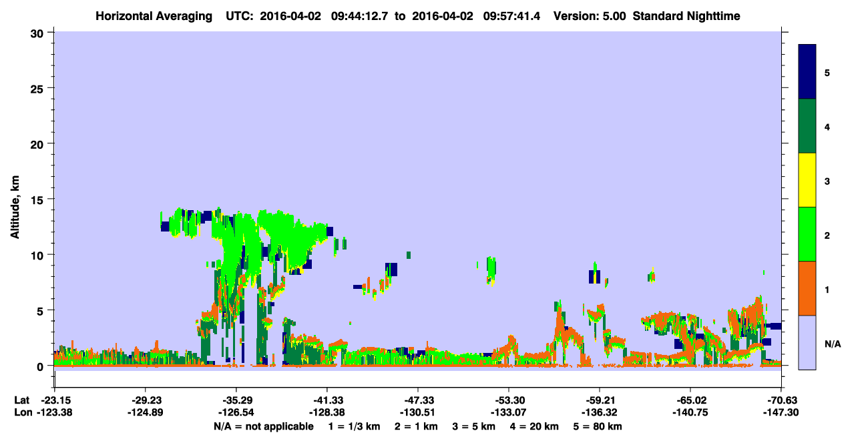Image resolution: width=868 pixels, height=445 pixels.
Task: Click the yellow level 3 color swatch
Action: tap(807, 180)
